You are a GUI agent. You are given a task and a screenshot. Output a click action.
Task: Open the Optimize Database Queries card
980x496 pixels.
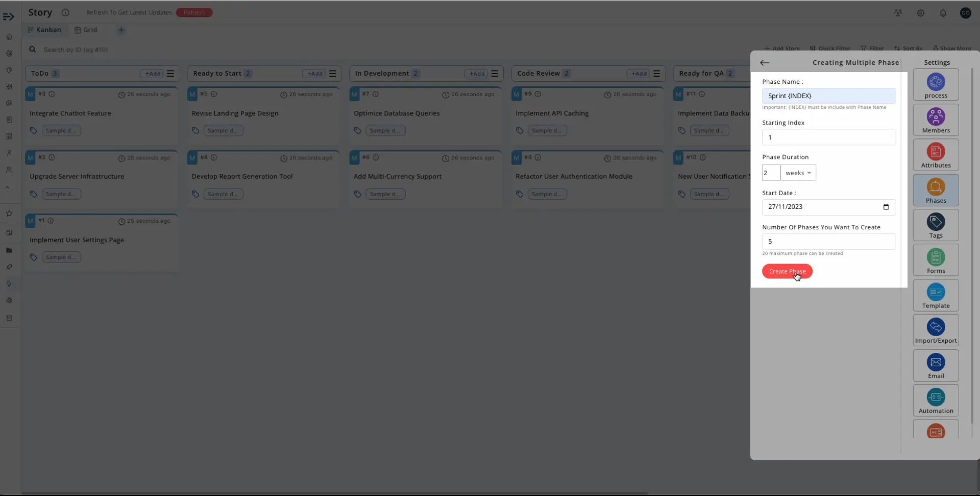[426, 116]
